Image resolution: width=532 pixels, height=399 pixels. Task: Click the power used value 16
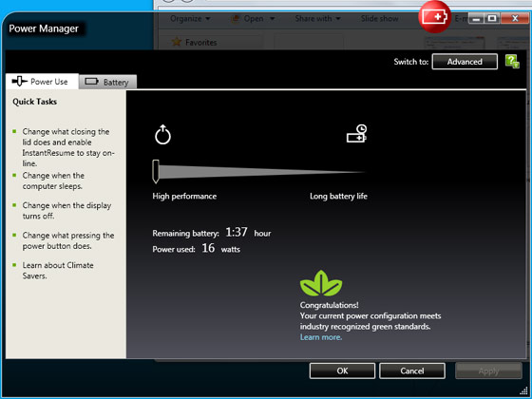(x=208, y=248)
